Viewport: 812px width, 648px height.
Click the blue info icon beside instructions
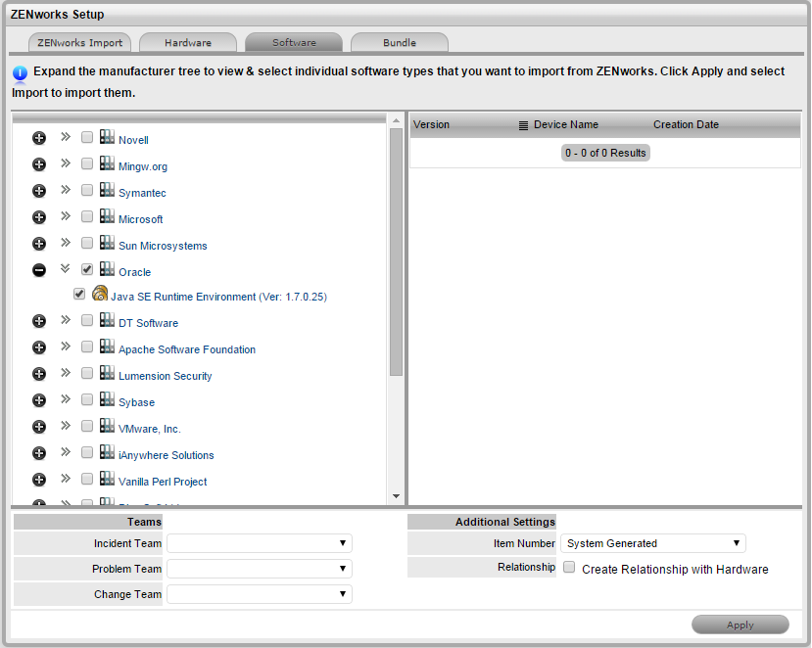(x=20, y=73)
